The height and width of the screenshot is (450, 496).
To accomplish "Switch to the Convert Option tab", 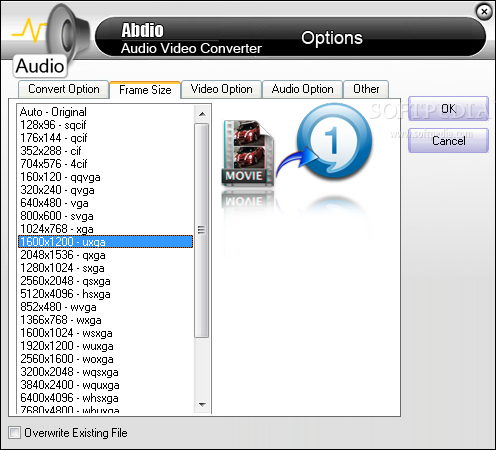I will point(64,89).
